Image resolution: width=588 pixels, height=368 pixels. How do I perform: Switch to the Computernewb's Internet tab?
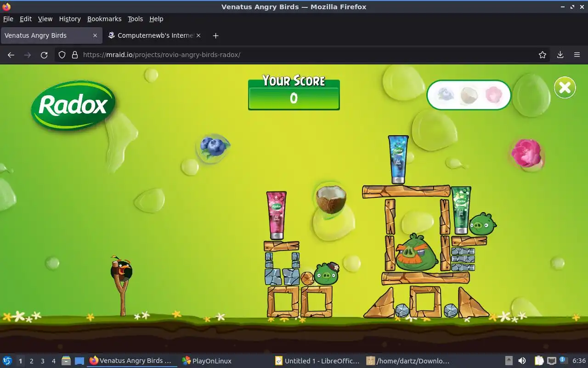click(155, 35)
